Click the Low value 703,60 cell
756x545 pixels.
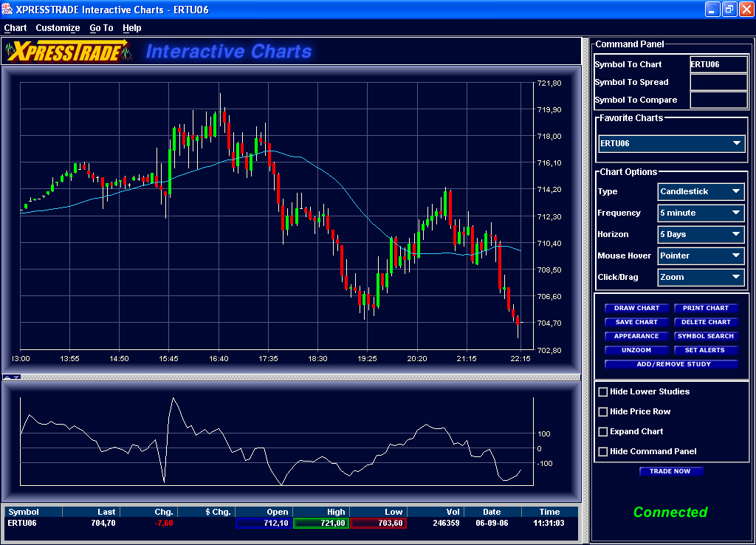[x=379, y=524]
